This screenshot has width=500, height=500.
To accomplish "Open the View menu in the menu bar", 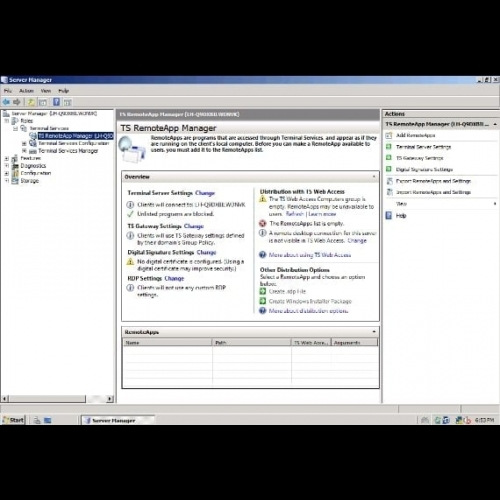I will [x=46, y=91].
